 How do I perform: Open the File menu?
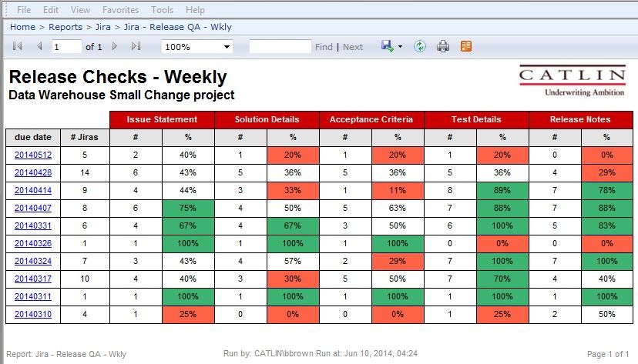[24, 10]
